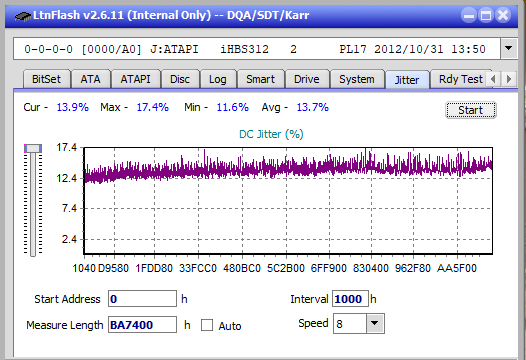Open the drive selection dropdown arrow
The width and height of the screenshot is (526, 360).
point(509,48)
